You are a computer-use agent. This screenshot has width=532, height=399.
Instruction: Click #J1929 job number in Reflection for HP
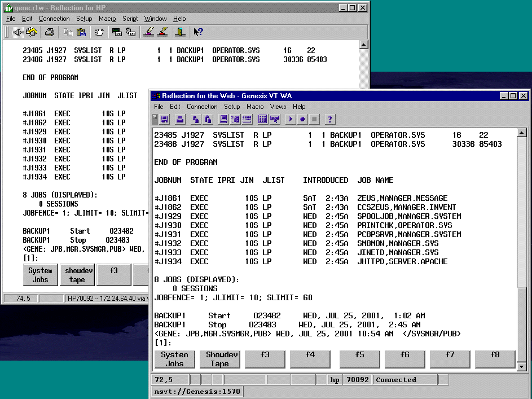(34, 131)
